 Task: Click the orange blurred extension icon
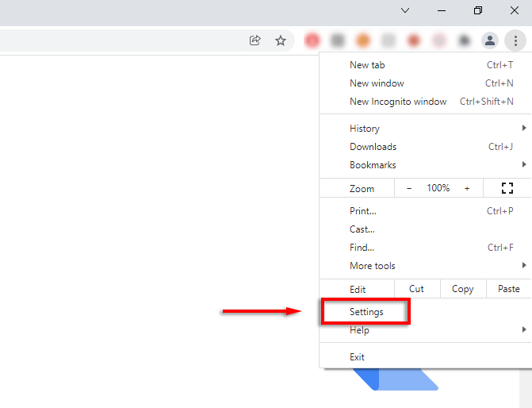pyautogui.click(x=362, y=40)
